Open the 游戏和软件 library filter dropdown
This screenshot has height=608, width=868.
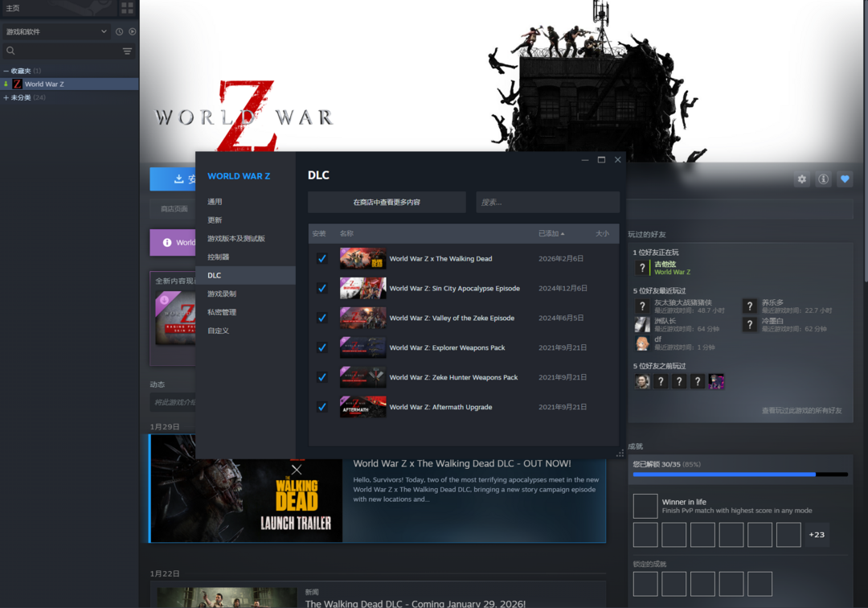(x=56, y=31)
